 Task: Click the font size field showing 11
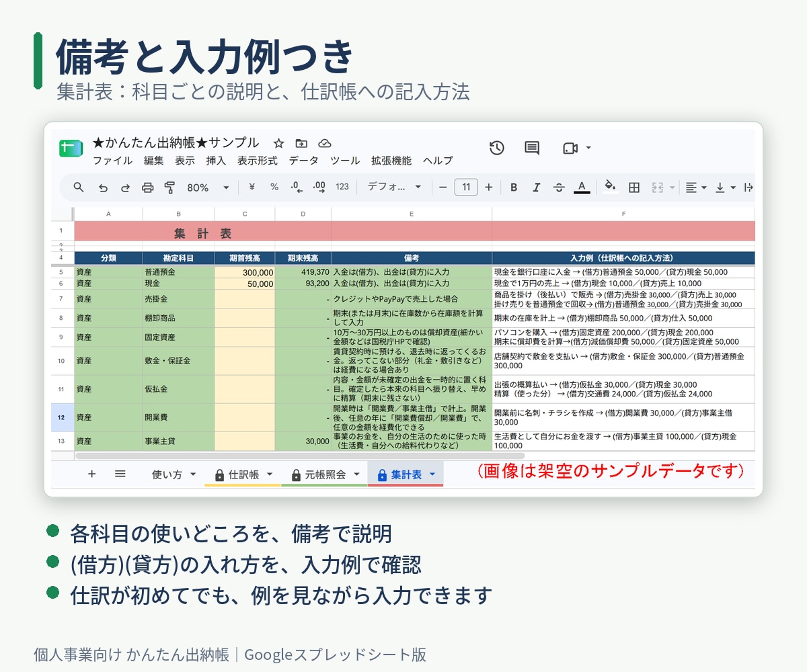pos(466,187)
